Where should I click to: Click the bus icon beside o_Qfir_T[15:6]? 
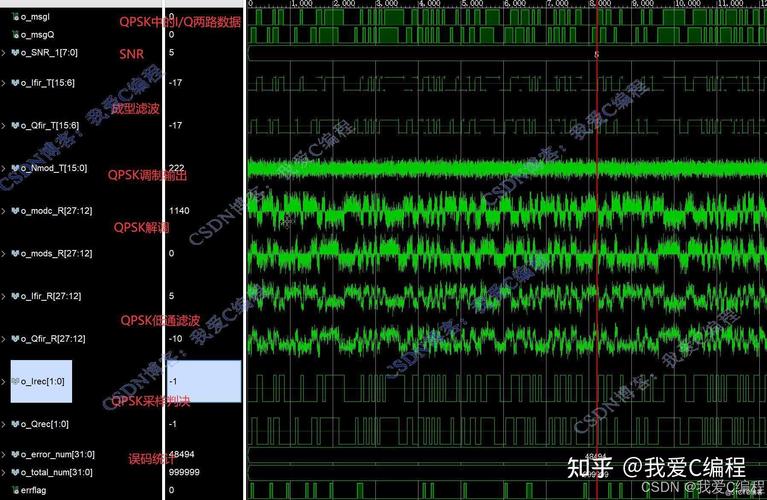click(x=16, y=126)
